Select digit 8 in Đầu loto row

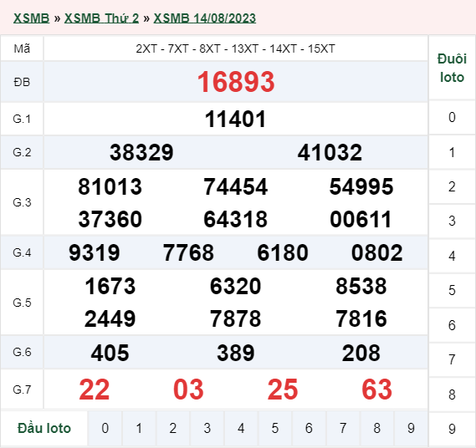377,428
